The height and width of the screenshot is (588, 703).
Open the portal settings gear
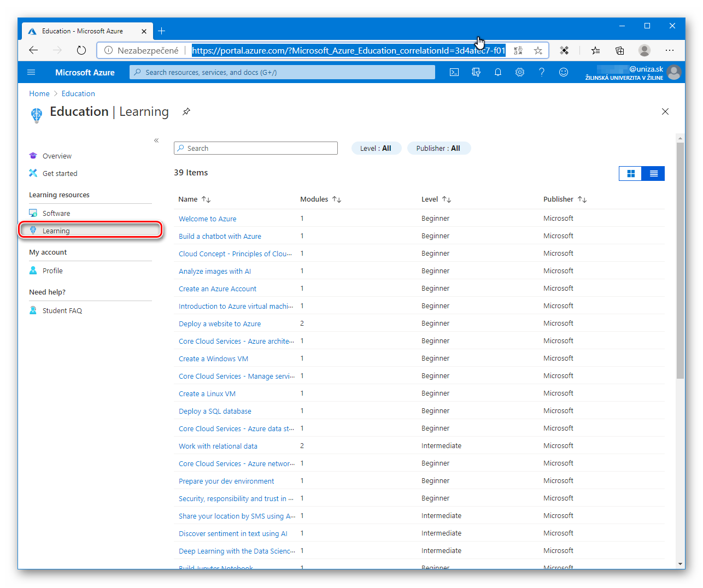tap(520, 72)
